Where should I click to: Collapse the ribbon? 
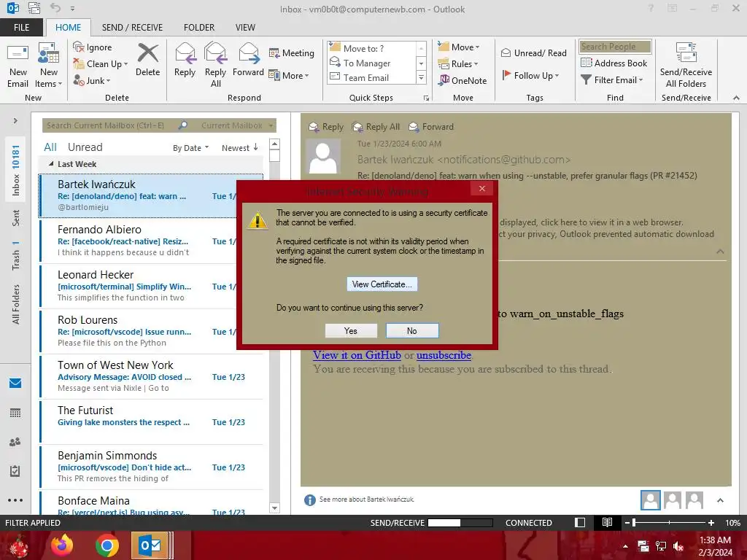[x=736, y=98]
